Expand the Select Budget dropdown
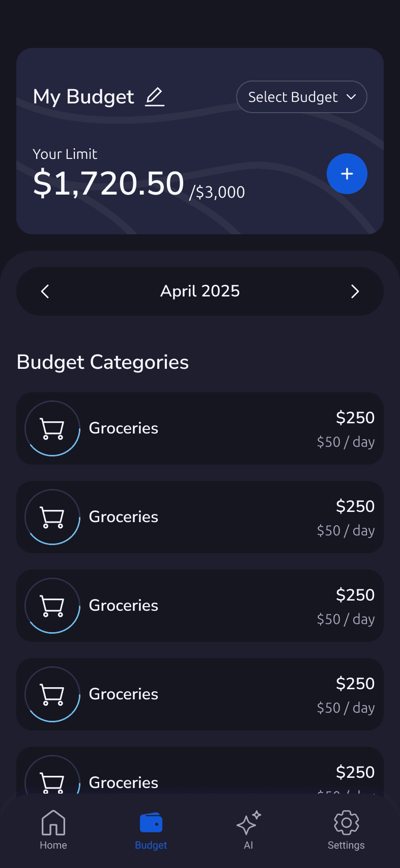 point(302,97)
